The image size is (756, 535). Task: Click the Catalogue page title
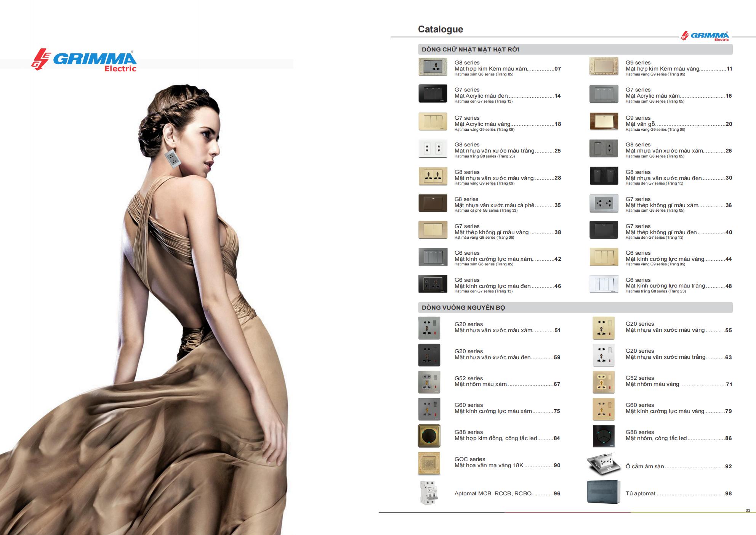point(440,29)
